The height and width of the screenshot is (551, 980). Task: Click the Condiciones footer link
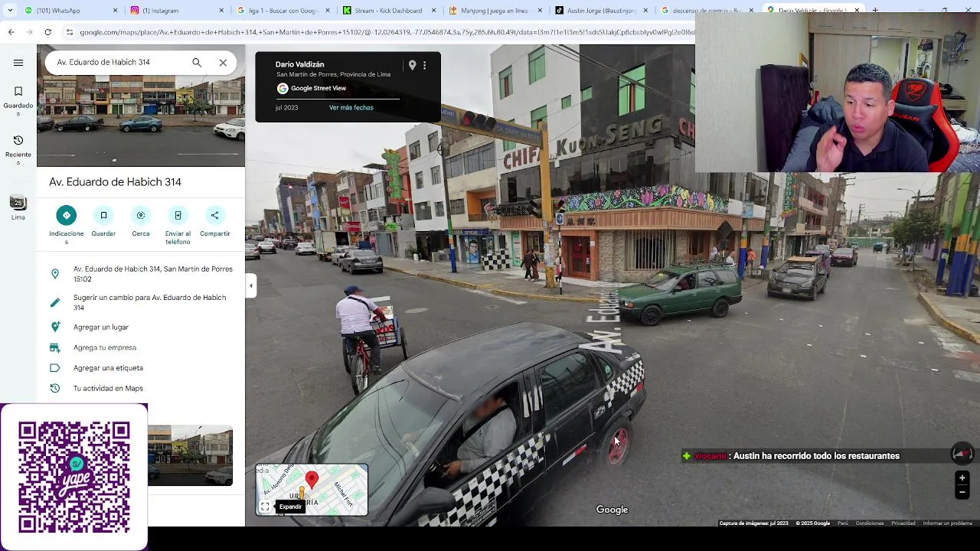point(870,523)
